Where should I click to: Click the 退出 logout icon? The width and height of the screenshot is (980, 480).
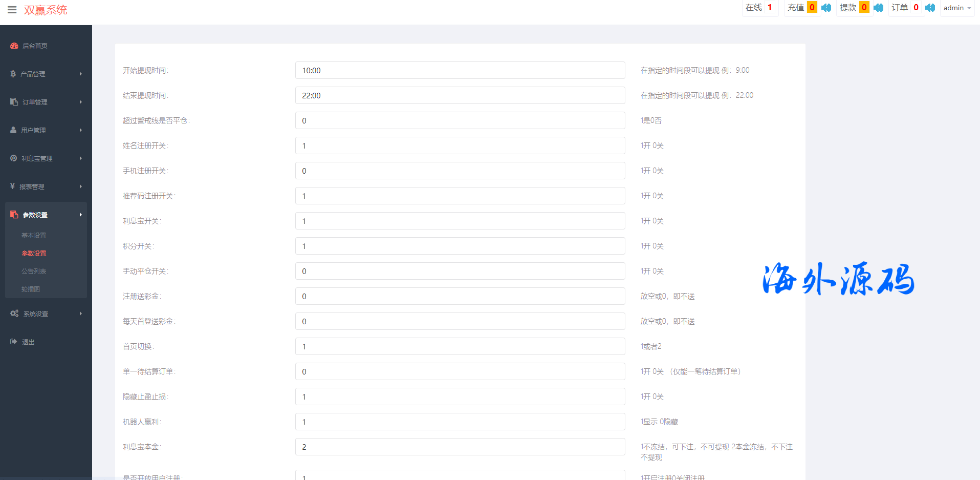coord(14,342)
